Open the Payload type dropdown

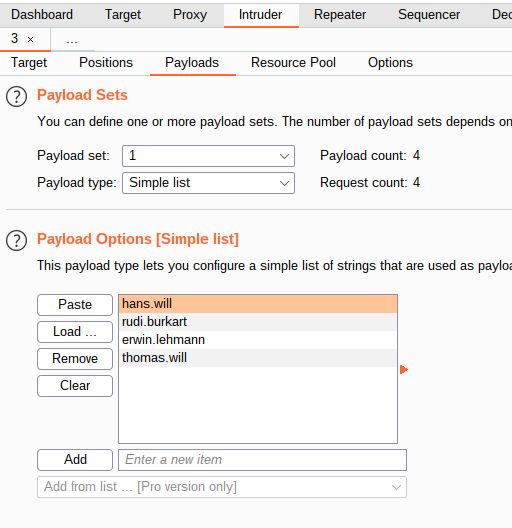208,183
